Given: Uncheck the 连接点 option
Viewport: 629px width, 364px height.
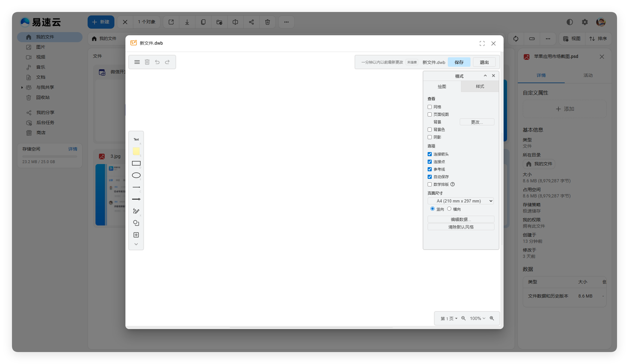Looking at the screenshot, I should click(x=430, y=162).
